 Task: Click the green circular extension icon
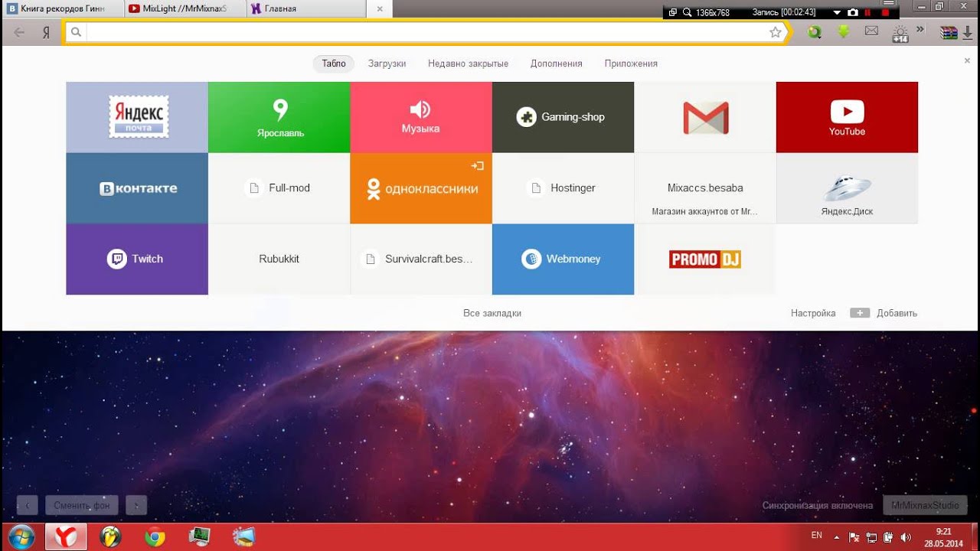coord(815,32)
